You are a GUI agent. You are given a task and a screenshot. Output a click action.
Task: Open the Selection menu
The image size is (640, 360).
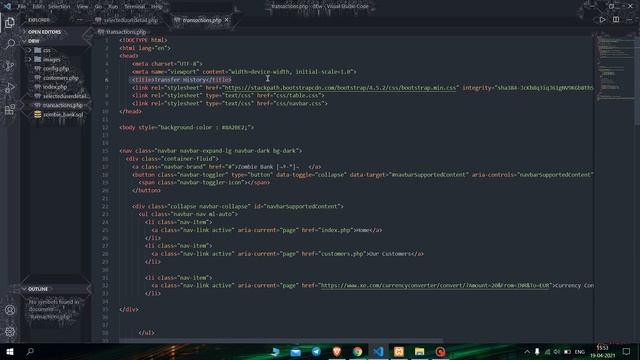pos(59,6)
